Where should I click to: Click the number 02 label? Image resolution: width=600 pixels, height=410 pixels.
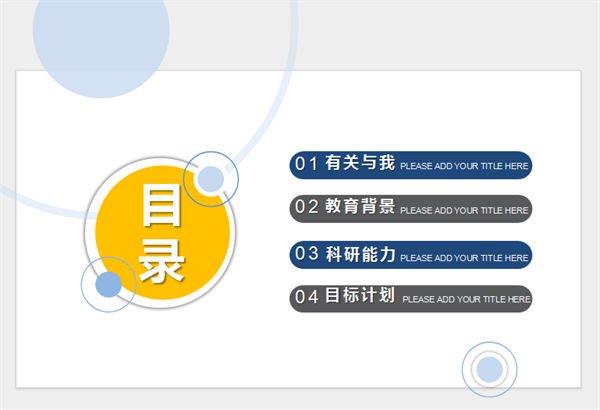click(307, 207)
